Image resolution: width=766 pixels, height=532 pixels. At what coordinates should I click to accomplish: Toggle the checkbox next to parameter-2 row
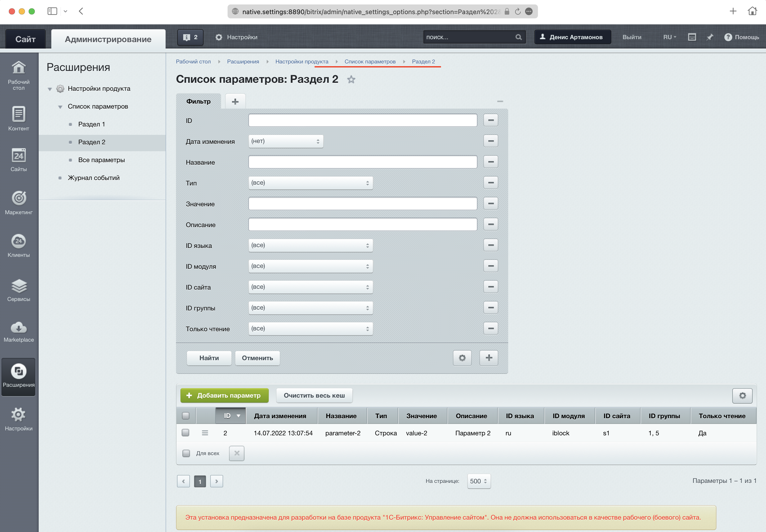[186, 433]
